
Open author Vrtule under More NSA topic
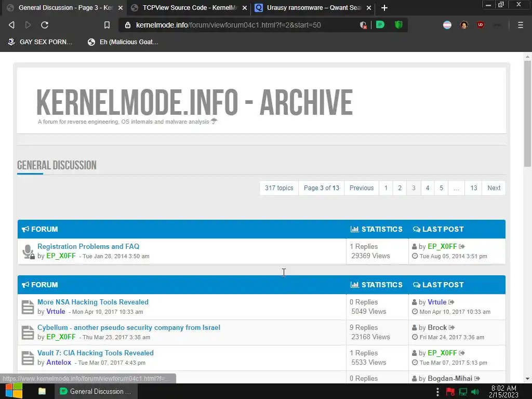[x=56, y=312]
